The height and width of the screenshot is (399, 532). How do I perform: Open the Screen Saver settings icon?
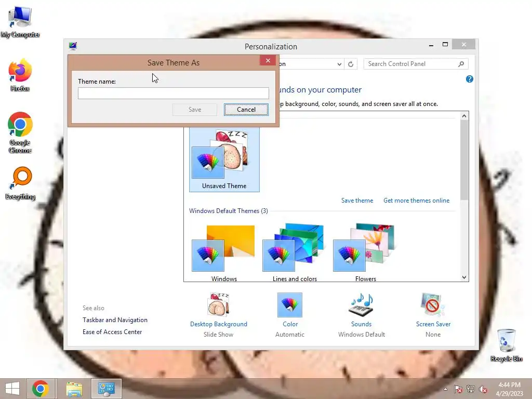[x=433, y=304]
